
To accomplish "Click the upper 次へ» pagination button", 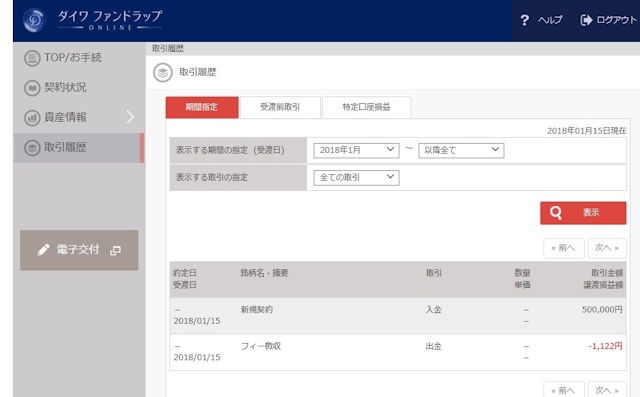I will point(607,248).
